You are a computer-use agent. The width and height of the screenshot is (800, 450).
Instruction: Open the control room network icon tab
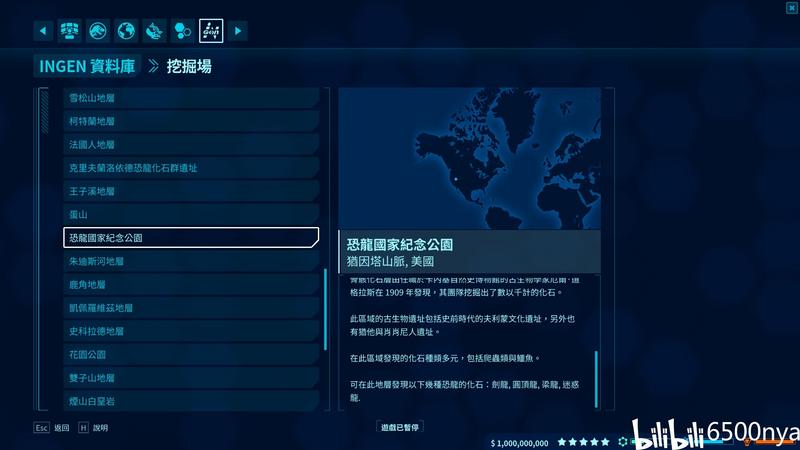(69, 31)
